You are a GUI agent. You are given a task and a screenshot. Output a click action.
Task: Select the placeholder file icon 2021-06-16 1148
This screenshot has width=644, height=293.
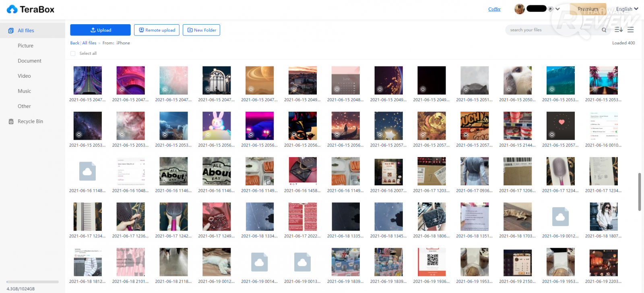coord(87,171)
